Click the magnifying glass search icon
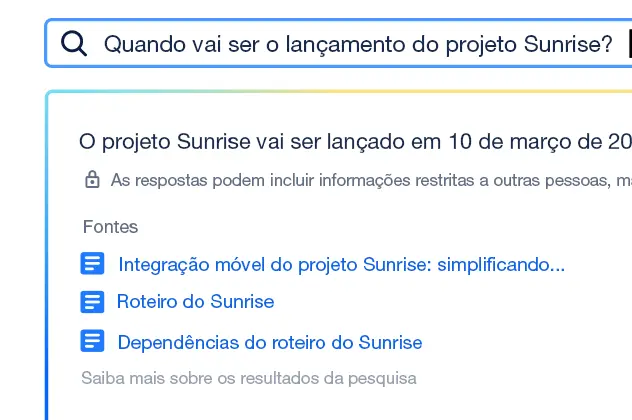The image size is (632, 420). tap(74, 44)
